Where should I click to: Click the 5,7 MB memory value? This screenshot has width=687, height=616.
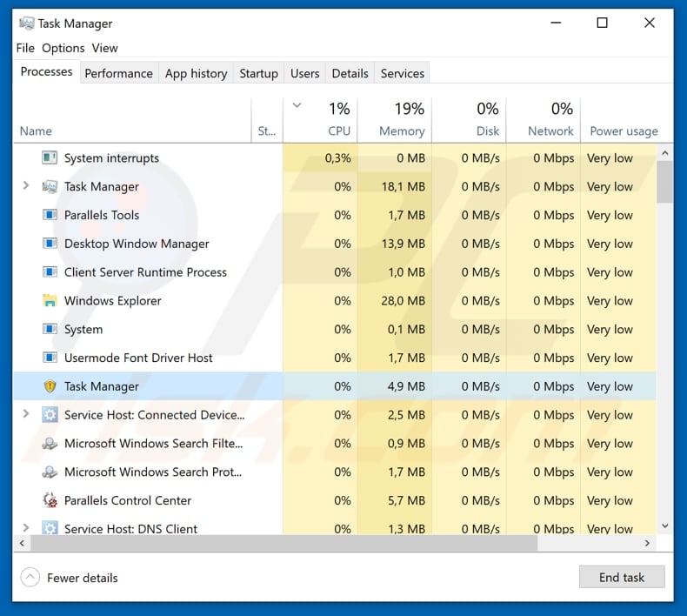406,500
